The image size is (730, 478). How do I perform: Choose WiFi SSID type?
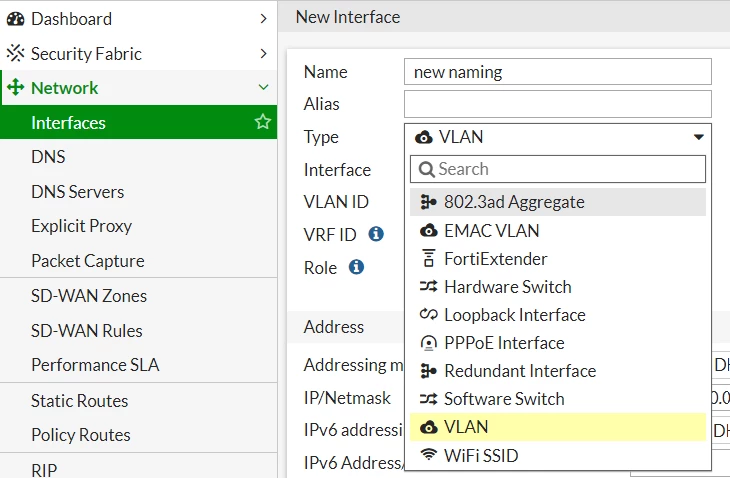point(558,455)
